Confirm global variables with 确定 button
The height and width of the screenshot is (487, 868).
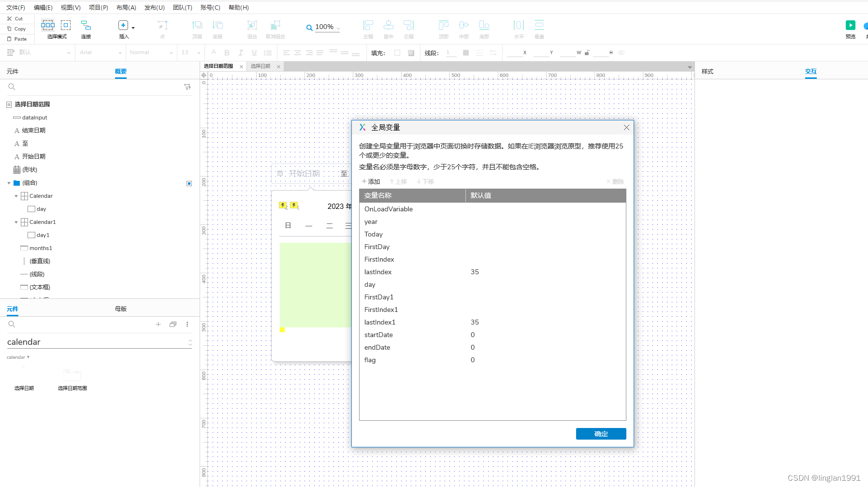point(601,434)
